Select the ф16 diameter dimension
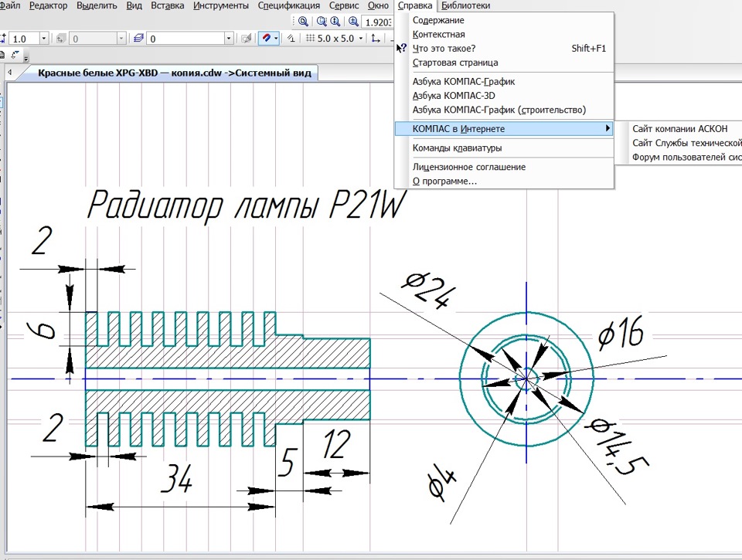The width and height of the screenshot is (742, 560). (x=621, y=332)
